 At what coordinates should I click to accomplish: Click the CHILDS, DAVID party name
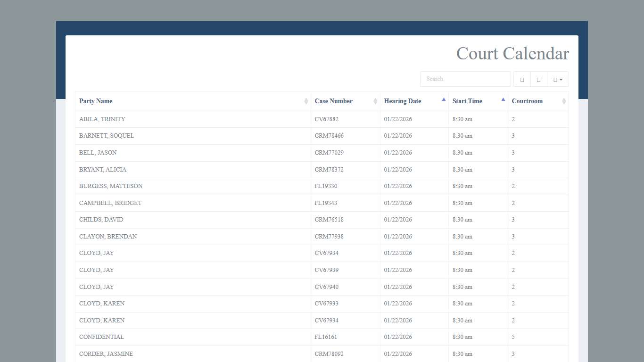101,220
